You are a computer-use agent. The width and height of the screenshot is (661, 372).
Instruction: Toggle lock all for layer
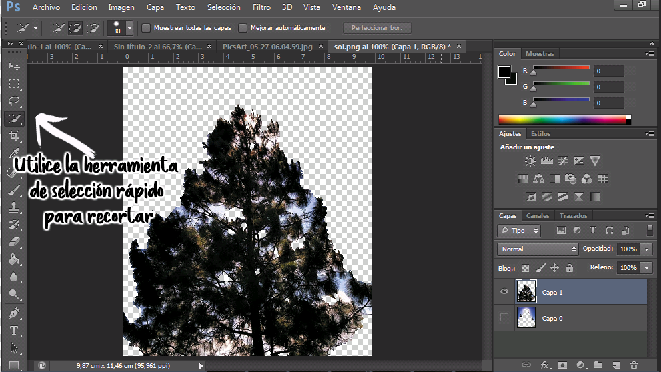click(570, 268)
